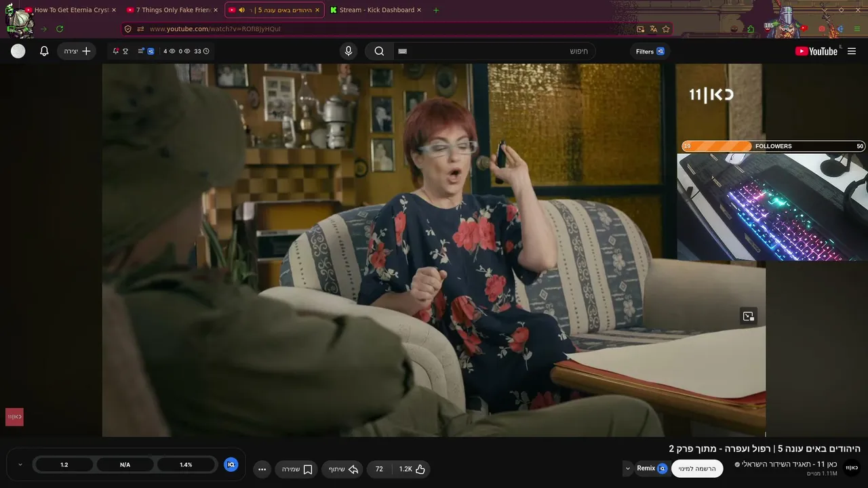Open the browser extensions puzzle icon
Screen dimensions: 868x488
click(x=751, y=29)
